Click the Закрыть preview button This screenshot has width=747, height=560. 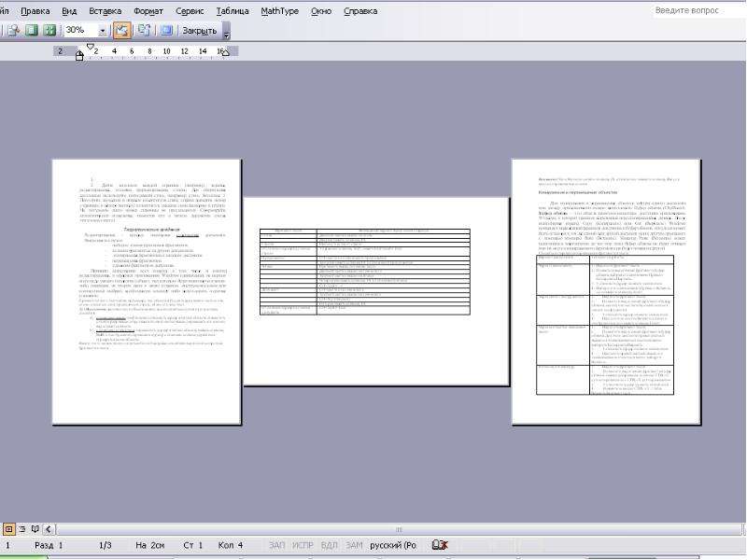pos(199,31)
